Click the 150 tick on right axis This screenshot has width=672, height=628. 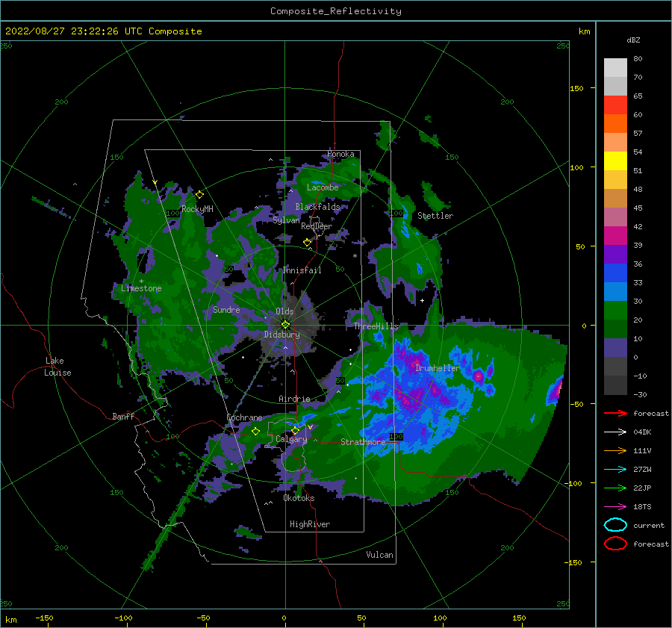[576, 88]
